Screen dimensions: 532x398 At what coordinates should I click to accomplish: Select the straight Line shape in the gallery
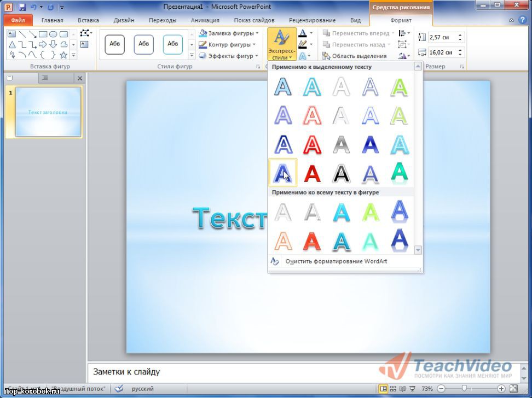[x=22, y=34]
